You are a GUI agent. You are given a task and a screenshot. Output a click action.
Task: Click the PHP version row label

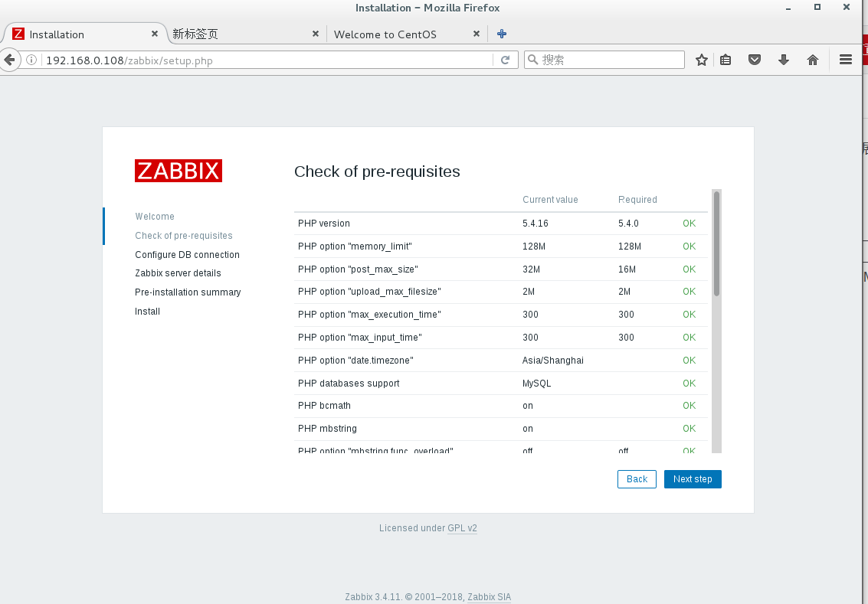pos(324,224)
